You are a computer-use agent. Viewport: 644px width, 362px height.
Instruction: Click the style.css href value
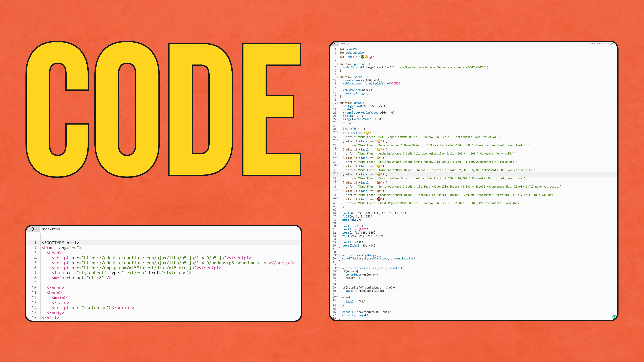tap(175, 273)
